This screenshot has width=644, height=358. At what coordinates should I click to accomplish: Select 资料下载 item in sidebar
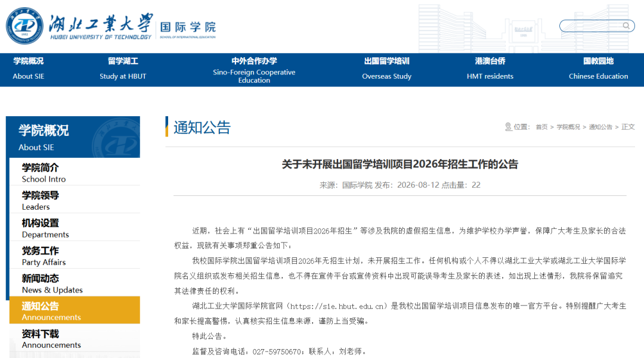75,338
